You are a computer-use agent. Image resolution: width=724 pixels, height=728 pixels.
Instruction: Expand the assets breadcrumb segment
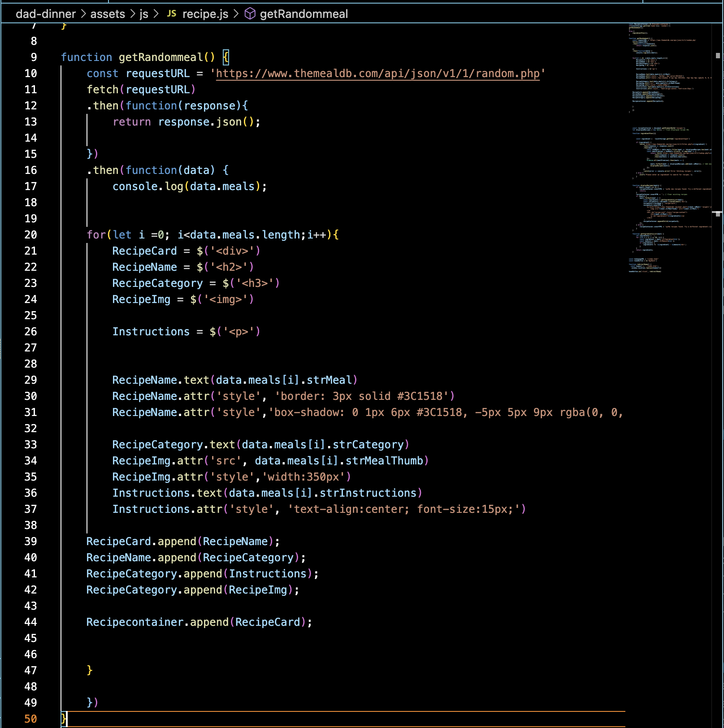[x=108, y=14]
